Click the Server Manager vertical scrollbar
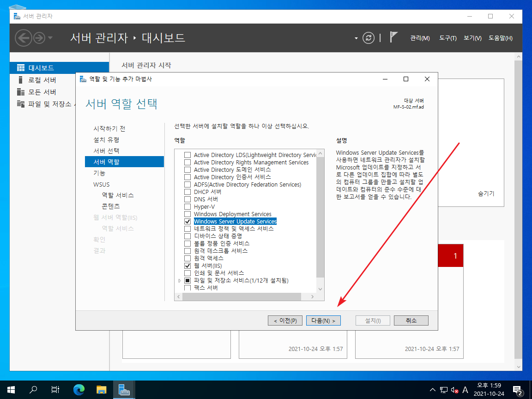Screen dimensions: 532x399 click(518, 211)
